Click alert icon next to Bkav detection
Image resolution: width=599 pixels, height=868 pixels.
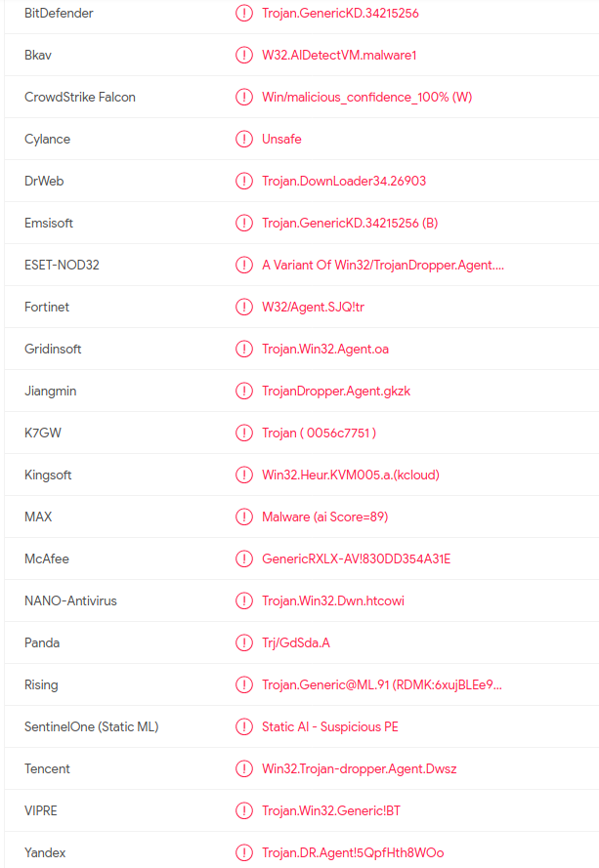(x=244, y=55)
